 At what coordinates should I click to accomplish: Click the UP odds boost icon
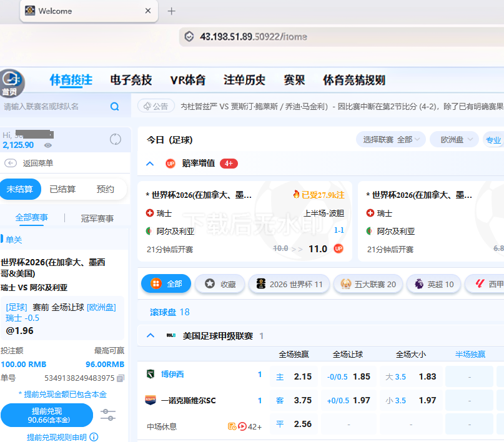pyautogui.click(x=170, y=164)
